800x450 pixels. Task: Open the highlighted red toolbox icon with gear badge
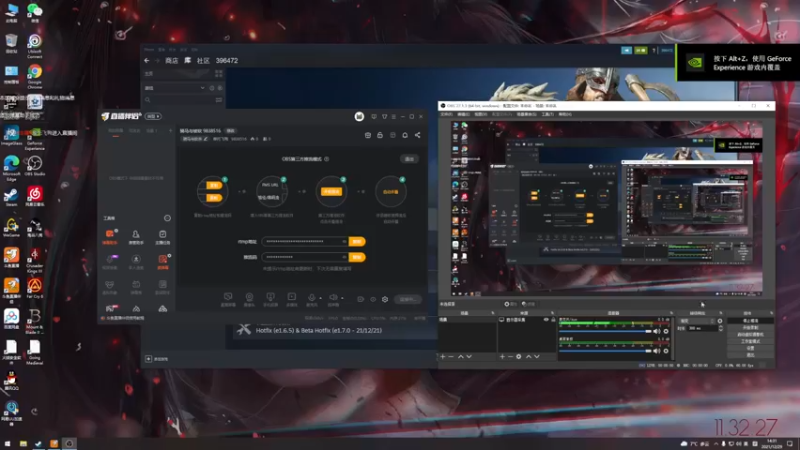click(x=163, y=260)
